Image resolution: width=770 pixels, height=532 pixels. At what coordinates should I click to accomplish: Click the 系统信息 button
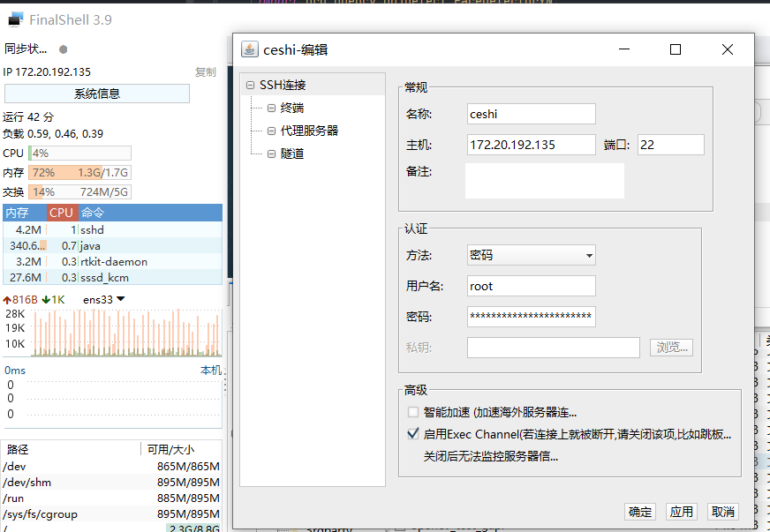tap(97, 94)
